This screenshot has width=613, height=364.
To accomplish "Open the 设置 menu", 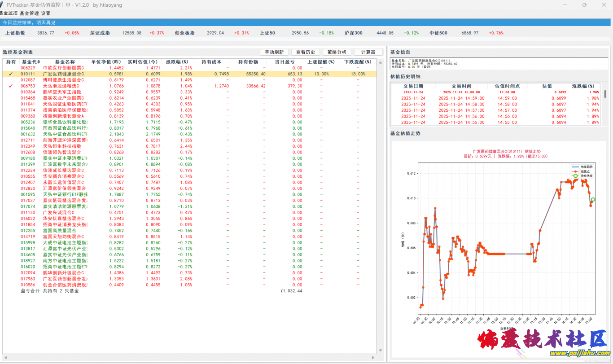I will click(x=46, y=13).
